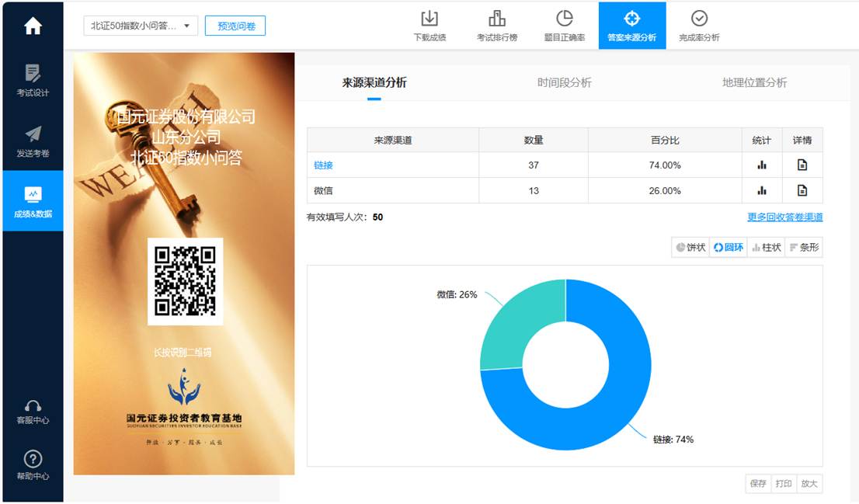Click the 有效填写人次: 50 summary text
The height and width of the screenshot is (504, 859).
(345, 217)
